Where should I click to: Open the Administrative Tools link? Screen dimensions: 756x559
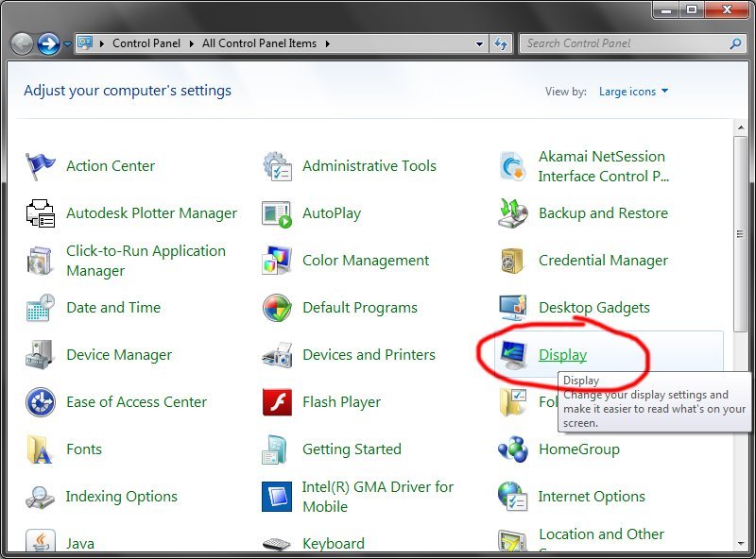tap(369, 166)
